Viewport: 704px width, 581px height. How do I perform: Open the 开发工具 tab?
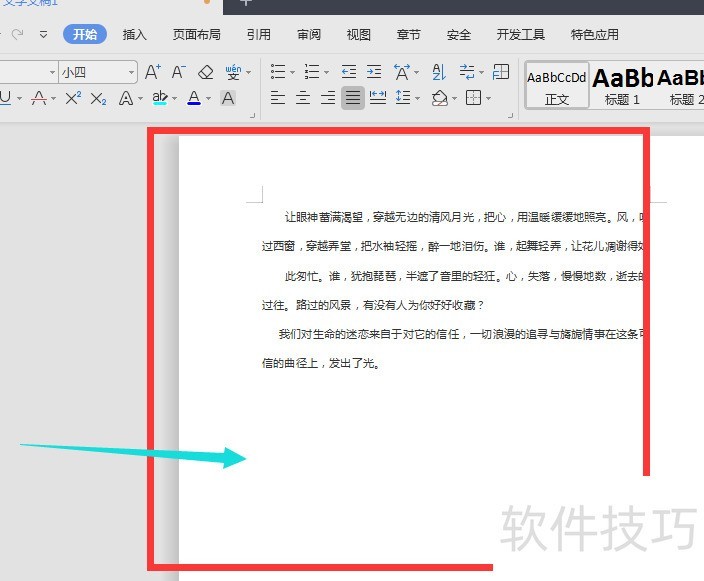(521, 35)
